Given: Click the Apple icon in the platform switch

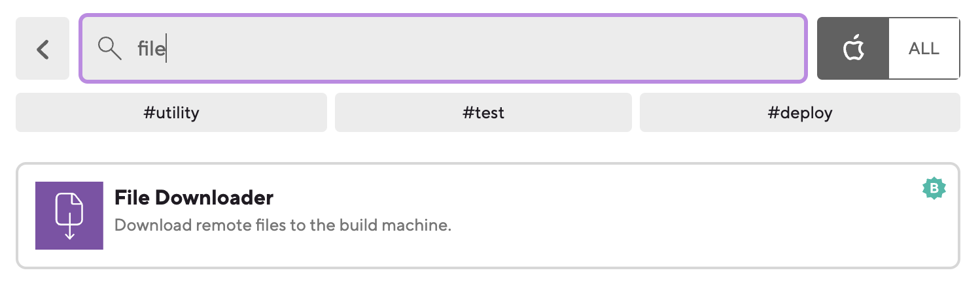Looking at the screenshot, I should (853, 49).
